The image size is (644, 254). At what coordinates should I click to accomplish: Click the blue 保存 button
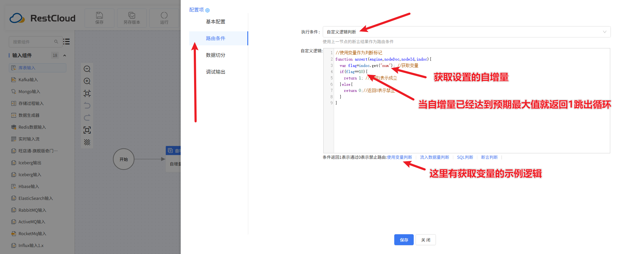[x=404, y=240]
